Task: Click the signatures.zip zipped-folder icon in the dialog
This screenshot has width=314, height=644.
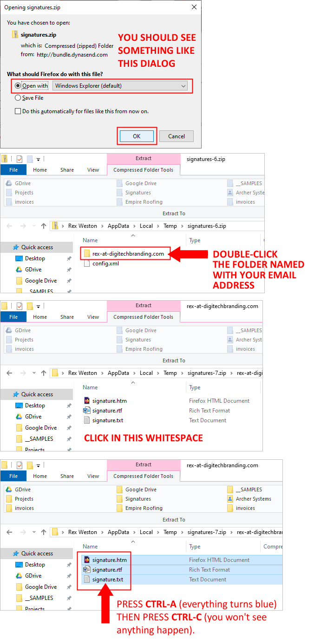Action: 15,34
